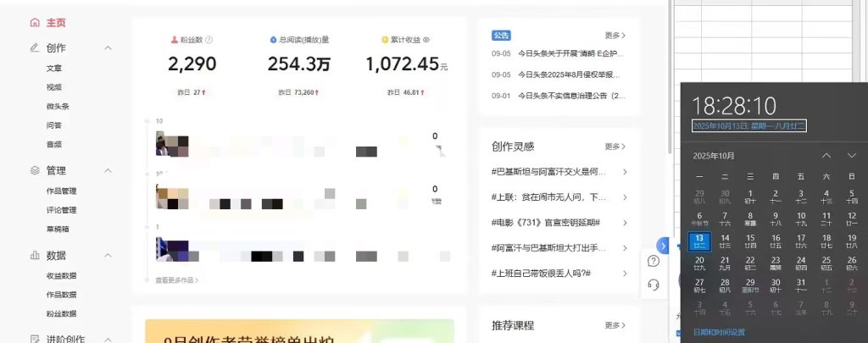Click 查看更多作品 link

176,279
